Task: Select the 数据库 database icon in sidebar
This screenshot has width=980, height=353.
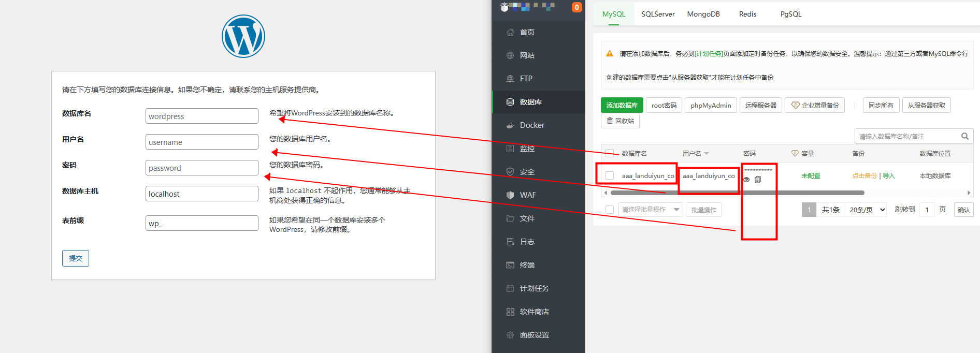Action: (x=510, y=102)
